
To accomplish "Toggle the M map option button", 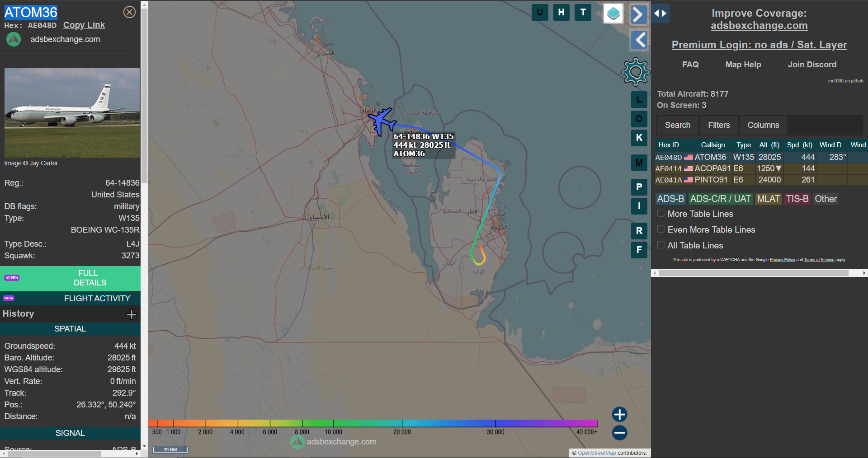I will tap(639, 163).
